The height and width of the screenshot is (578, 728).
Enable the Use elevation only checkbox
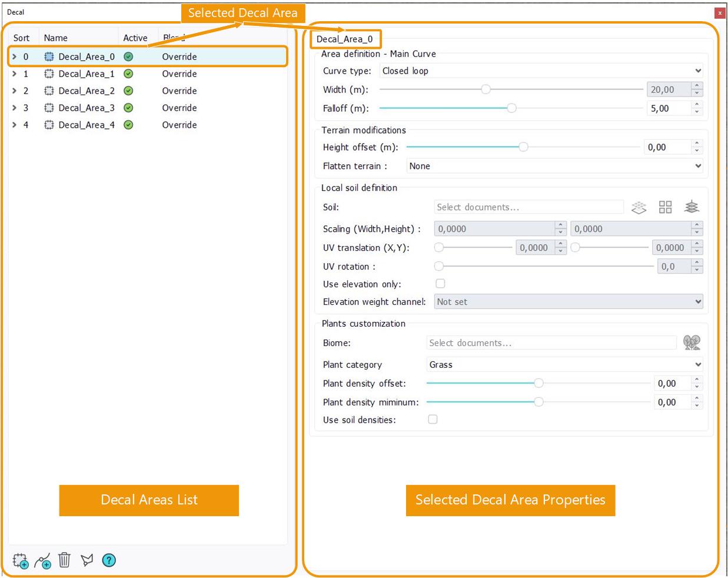click(440, 284)
